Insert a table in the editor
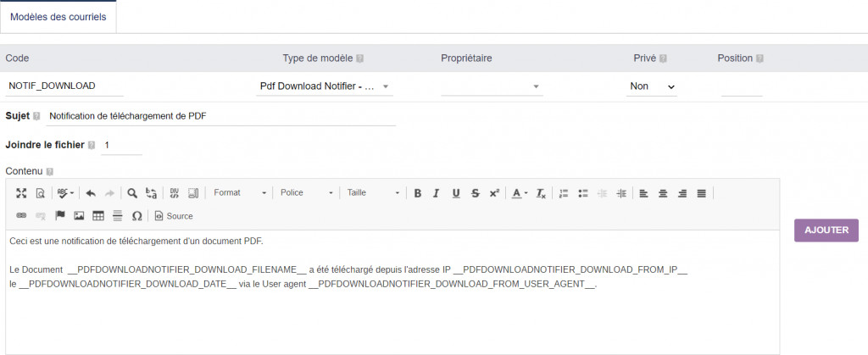Image resolution: width=868 pixels, height=355 pixels. coord(98,216)
